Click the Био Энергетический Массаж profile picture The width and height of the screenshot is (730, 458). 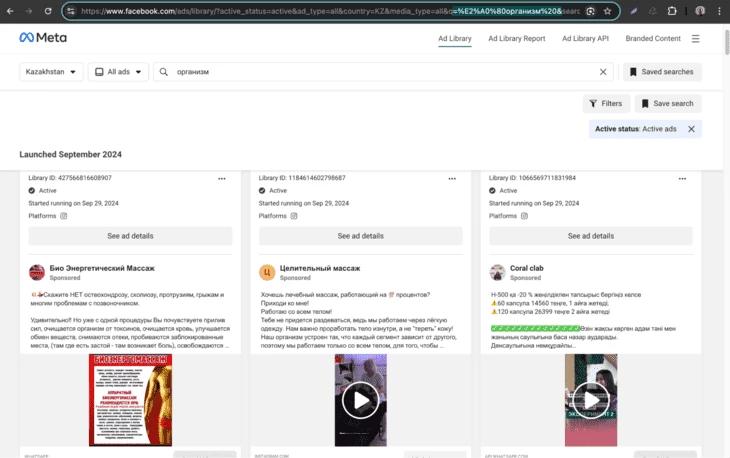pos(37,272)
